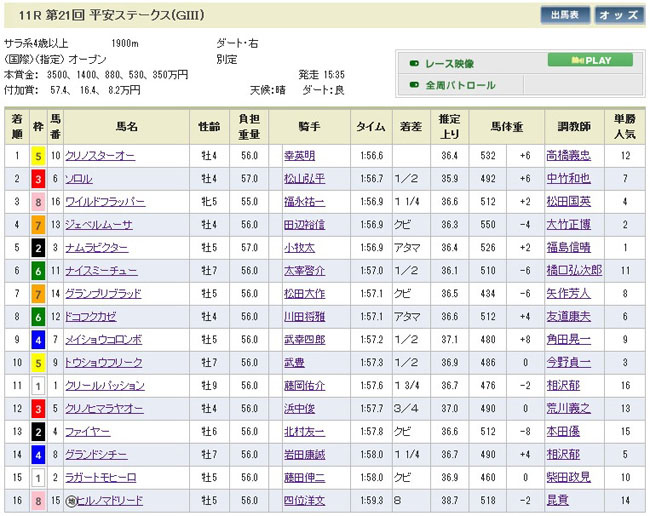Click blue frame 4 box beside メイショウコロンボ
Screen dimensions: 650x516
click(38, 340)
